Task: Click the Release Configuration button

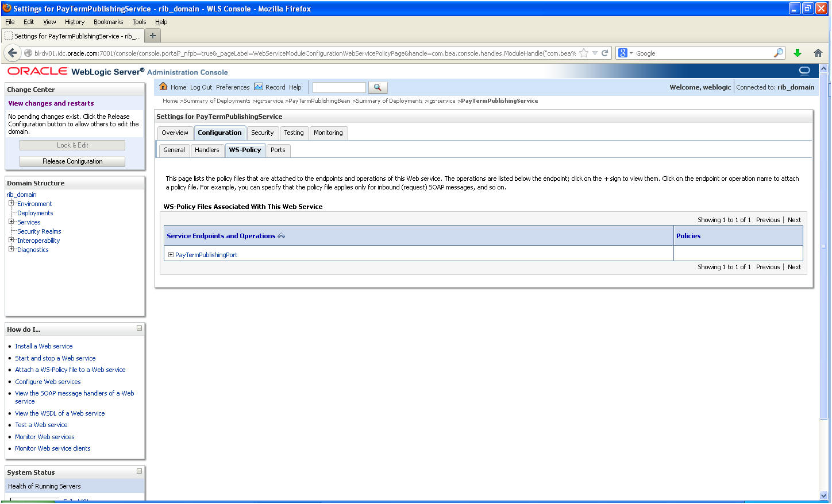Action: [x=72, y=161]
